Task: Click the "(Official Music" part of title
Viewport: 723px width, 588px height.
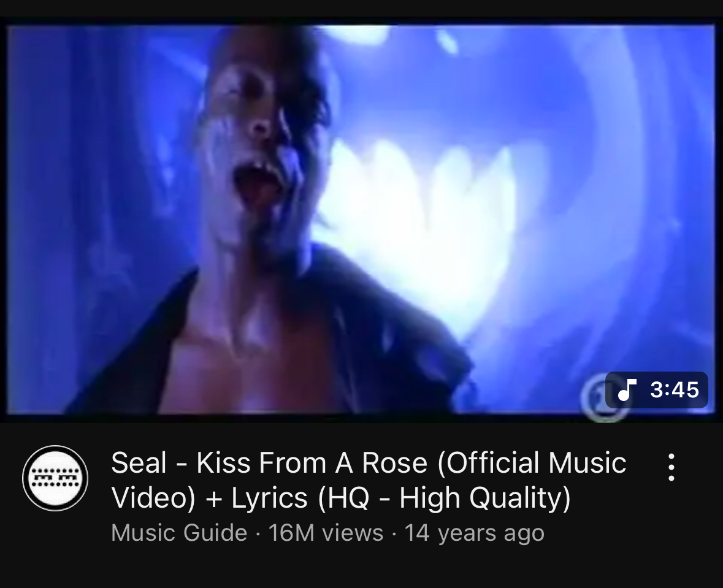Action: [532, 462]
